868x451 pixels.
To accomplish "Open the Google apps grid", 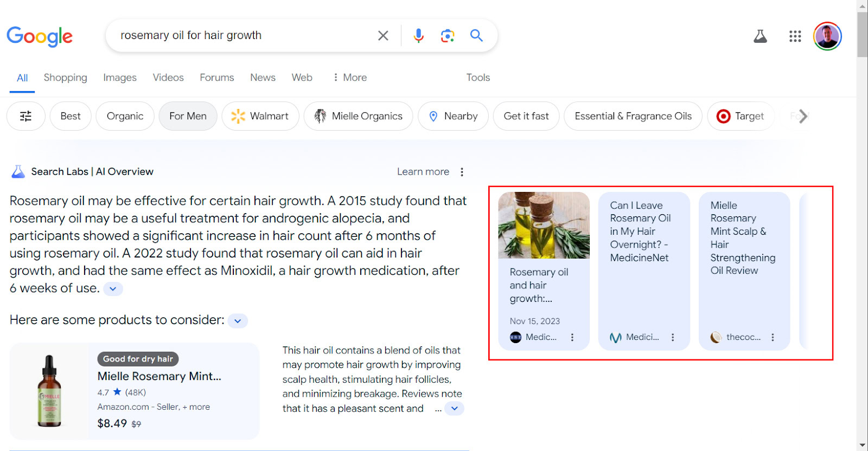I will pyautogui.click(x=795, y=36).
